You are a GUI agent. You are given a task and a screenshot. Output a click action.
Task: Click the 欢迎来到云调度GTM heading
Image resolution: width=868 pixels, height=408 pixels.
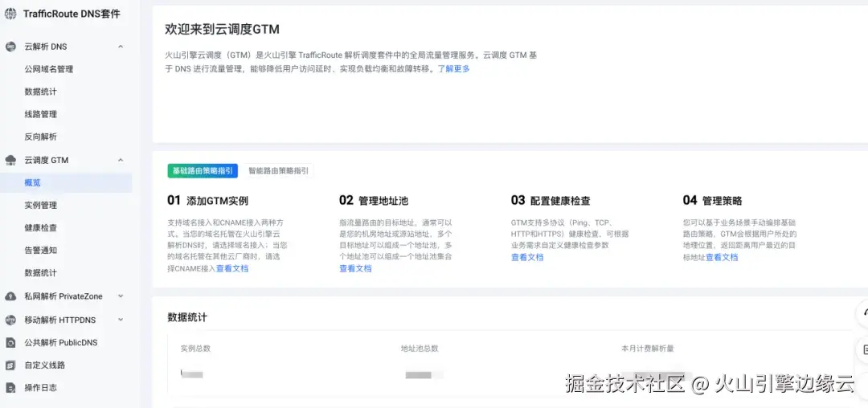(222, 30)
